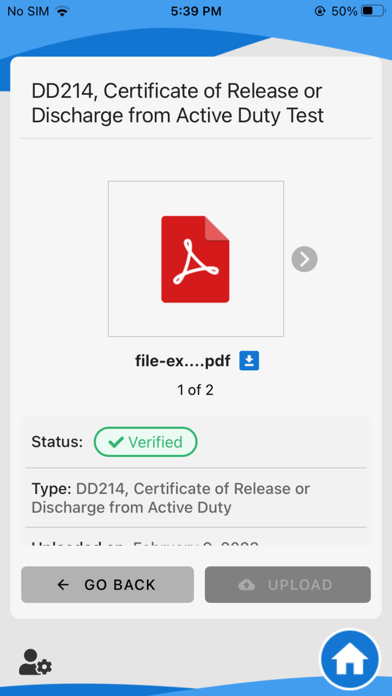Tap the battery indicator icon
This screenshot has width=392, height=696.
point(374,11)
